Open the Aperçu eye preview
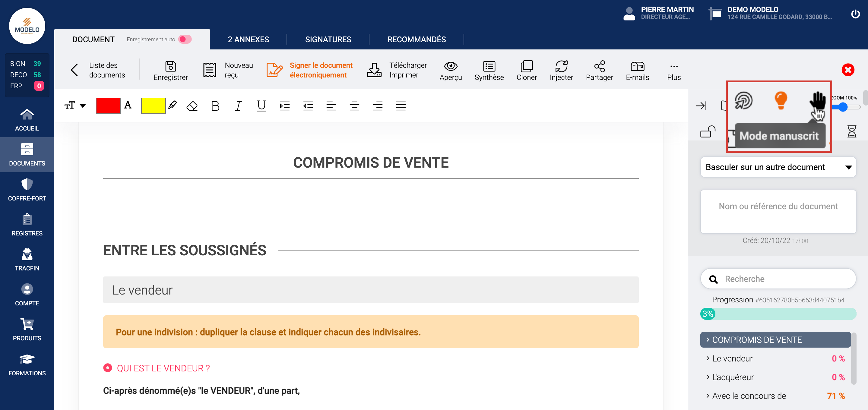Viewport: 868px width, 410px height. (451, 66)
